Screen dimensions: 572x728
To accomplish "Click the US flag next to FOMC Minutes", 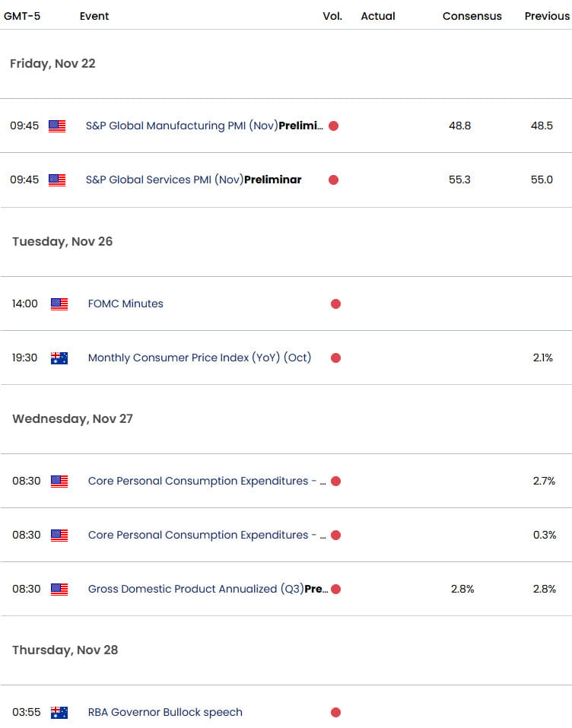I will point(59,304).
